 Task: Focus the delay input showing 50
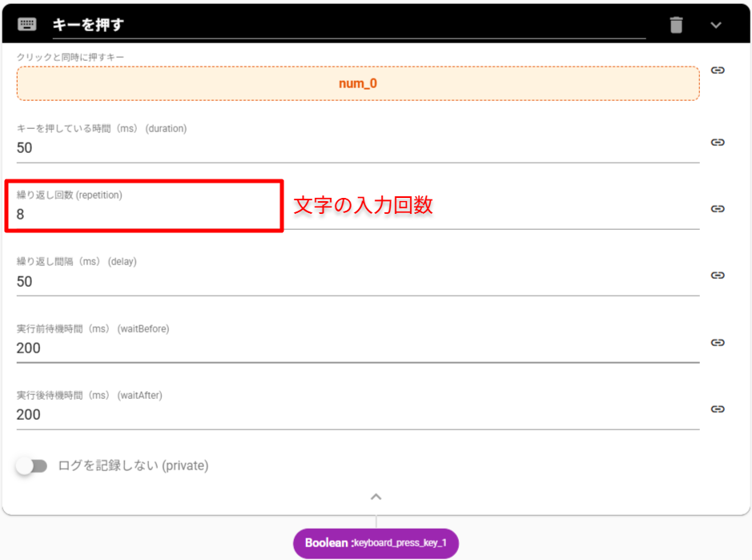(x=357, y=281)
